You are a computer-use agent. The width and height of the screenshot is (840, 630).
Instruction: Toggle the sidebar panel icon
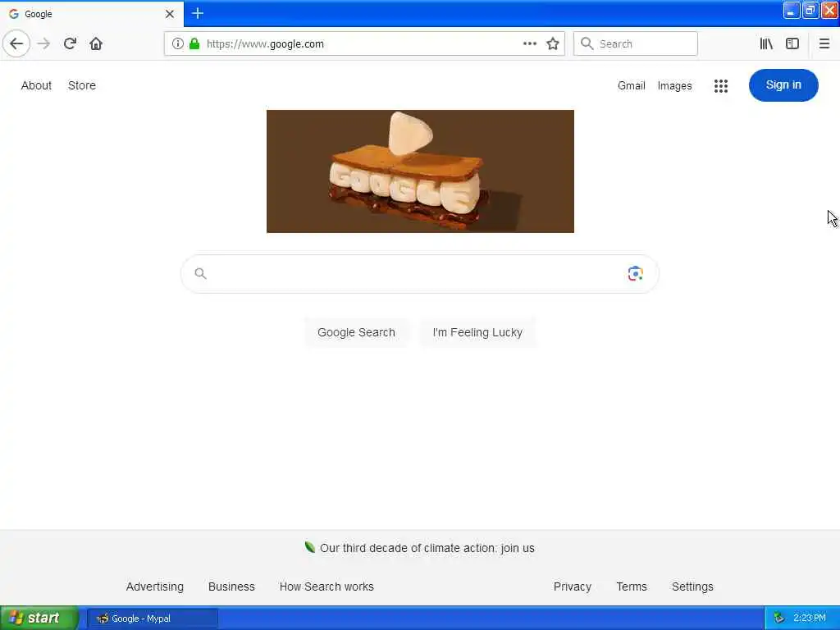point(792,43)
